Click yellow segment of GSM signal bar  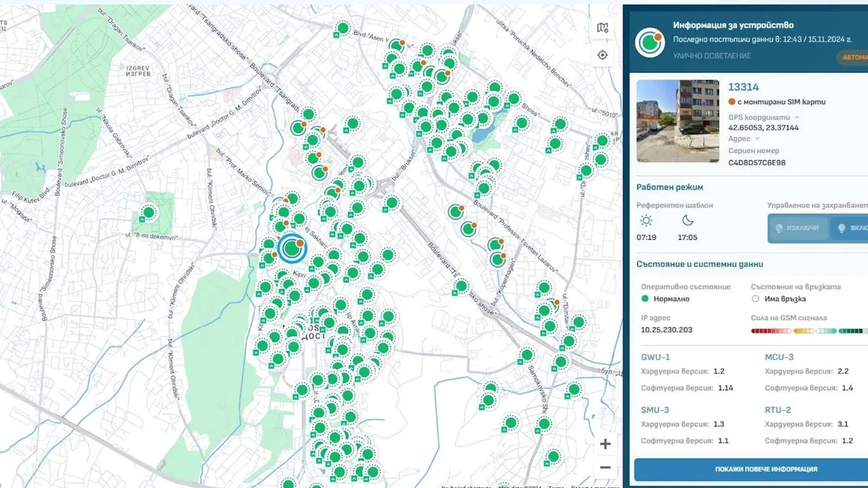[803, 331]
